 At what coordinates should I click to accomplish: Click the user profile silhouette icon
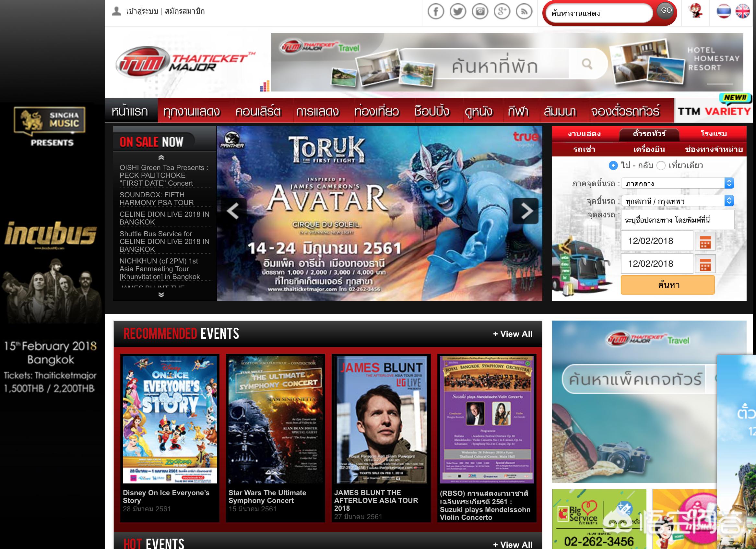point(116,11)
